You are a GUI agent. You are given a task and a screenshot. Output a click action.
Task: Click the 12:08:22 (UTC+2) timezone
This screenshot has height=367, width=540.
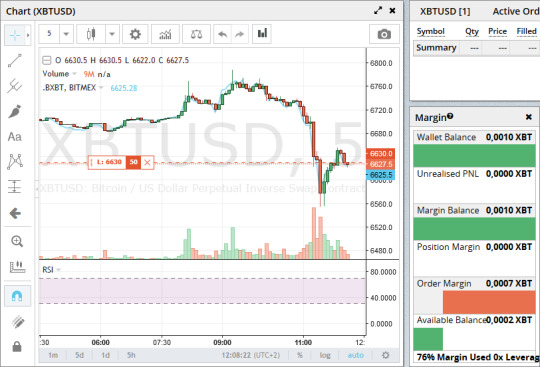[x=250, y=355]
